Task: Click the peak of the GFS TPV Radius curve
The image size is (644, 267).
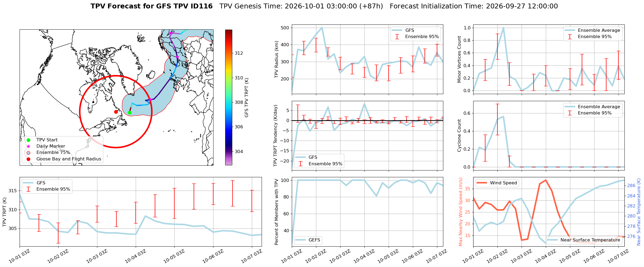Action: tap(322, 27)
